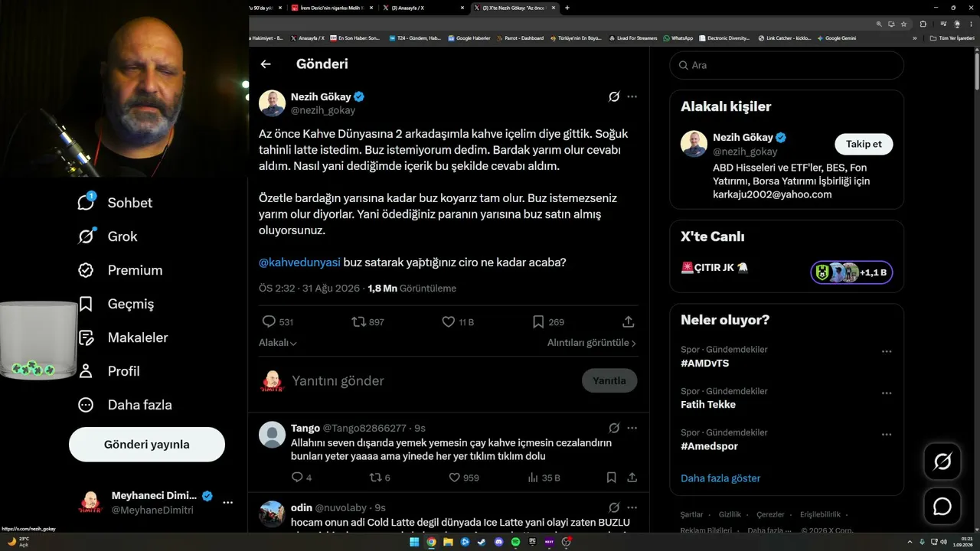Open Spotify from the taskbar
The image size is (980, 551).
point(515,542)
